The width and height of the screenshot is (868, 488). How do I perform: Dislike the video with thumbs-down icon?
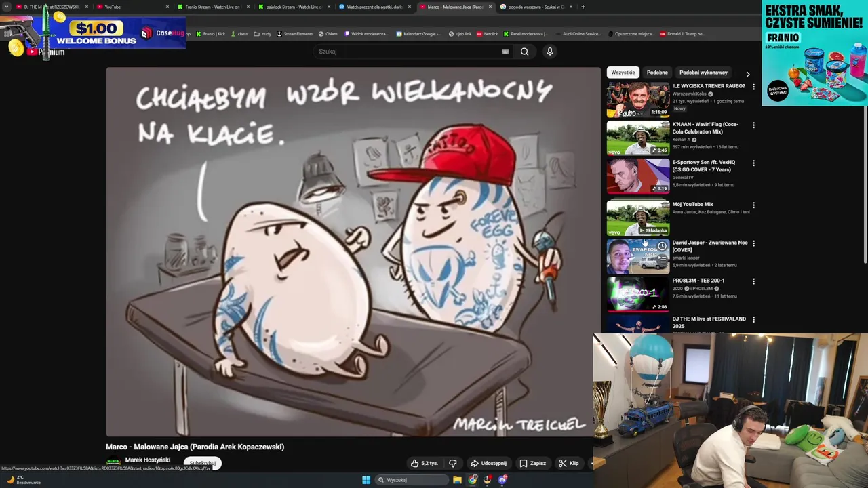tap(453, 464)
